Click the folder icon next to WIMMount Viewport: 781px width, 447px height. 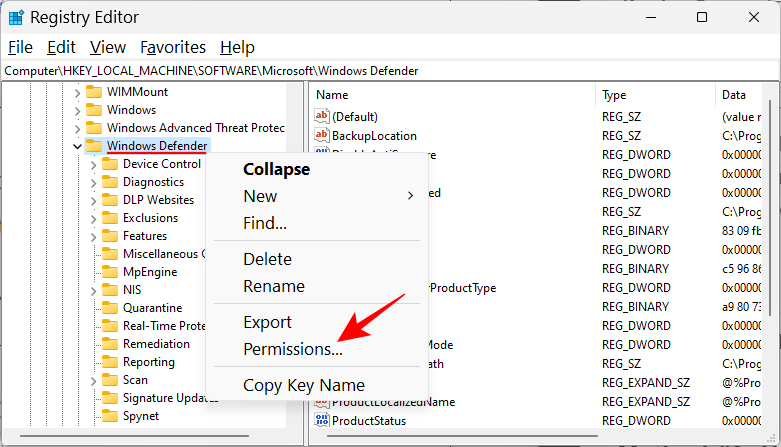pyautogui.click(x=94, y=92)
